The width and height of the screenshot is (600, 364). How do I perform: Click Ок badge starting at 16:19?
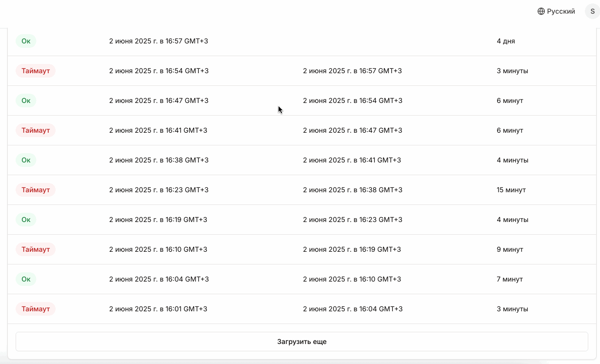tap(26, 220)
